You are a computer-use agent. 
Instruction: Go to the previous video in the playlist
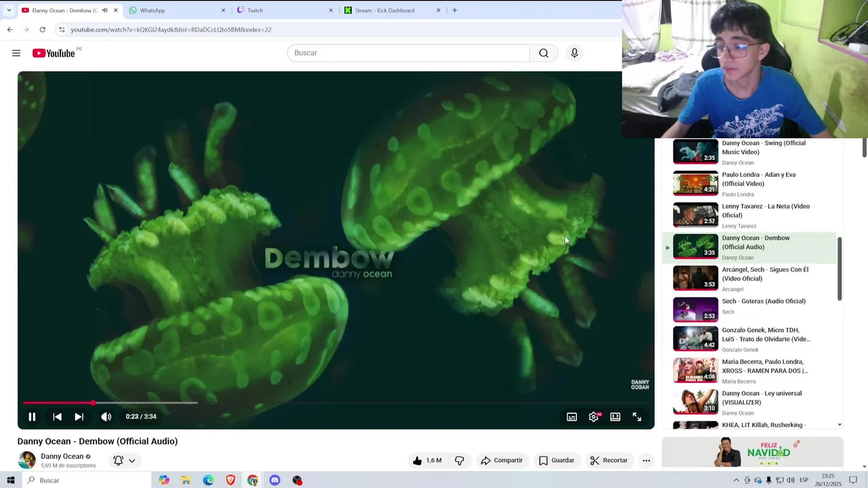click(x=57, y=417)
